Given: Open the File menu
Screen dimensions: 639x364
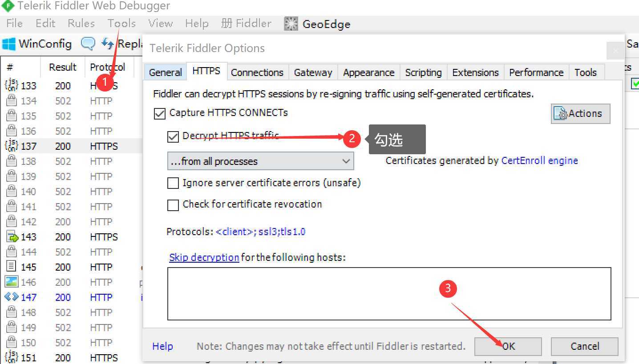Looking at the screenshot, I should coord(15,23).
